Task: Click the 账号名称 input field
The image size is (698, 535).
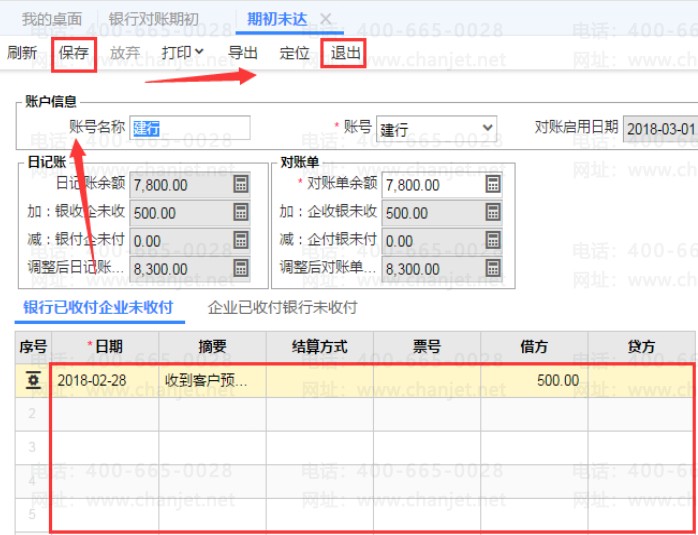Action: tap(189, 128)
